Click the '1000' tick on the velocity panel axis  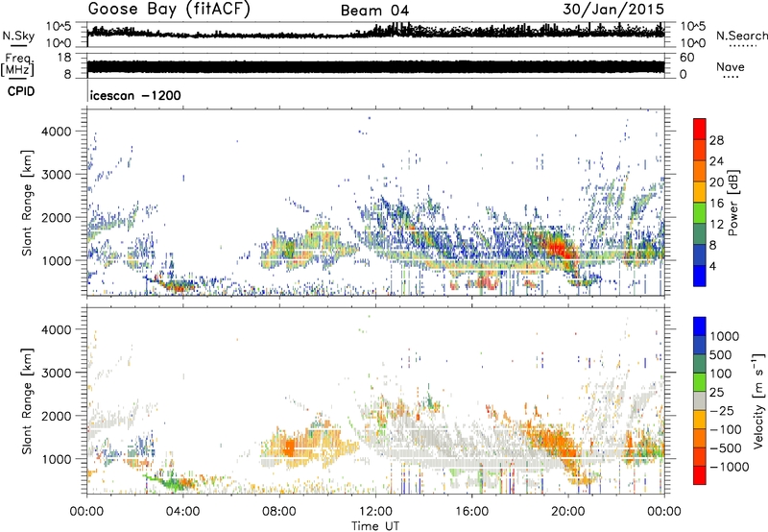[x=57, y=459]
